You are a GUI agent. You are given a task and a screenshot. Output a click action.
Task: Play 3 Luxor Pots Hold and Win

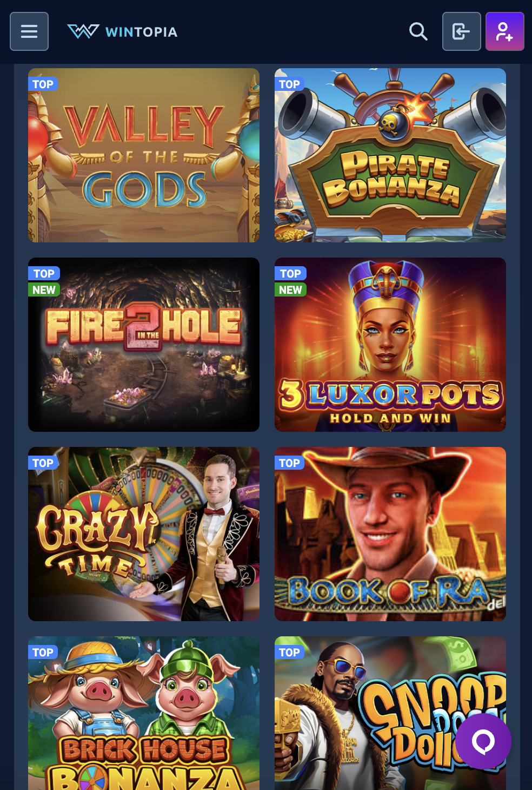(x=390, y=345)
